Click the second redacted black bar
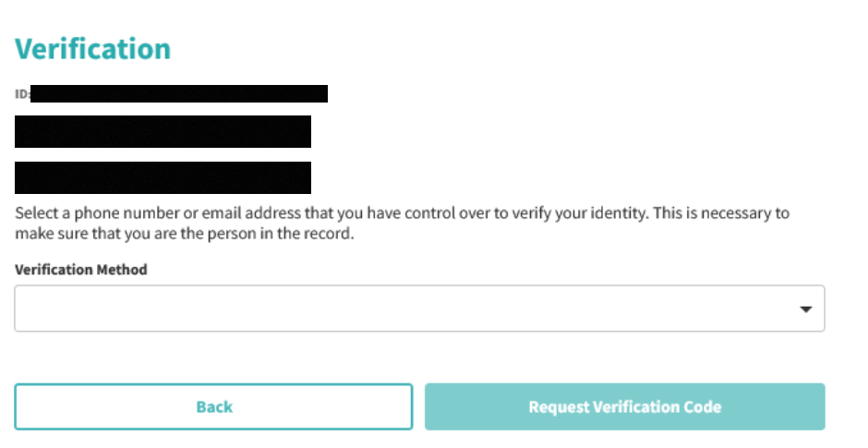Screen dimensions: 868x448 coord(163,131)
